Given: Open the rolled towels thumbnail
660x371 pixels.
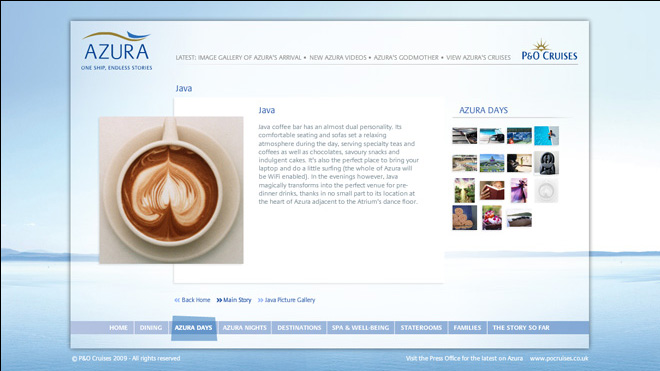Looking at the screenshot, I should 464,217.
